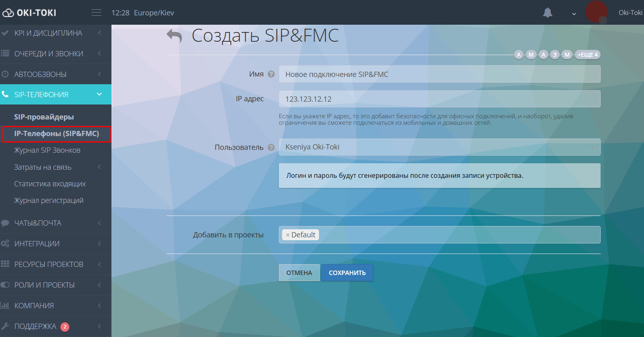
Task: Toggle the hamburger sidebar menu icon
Action: click(96, 13)
